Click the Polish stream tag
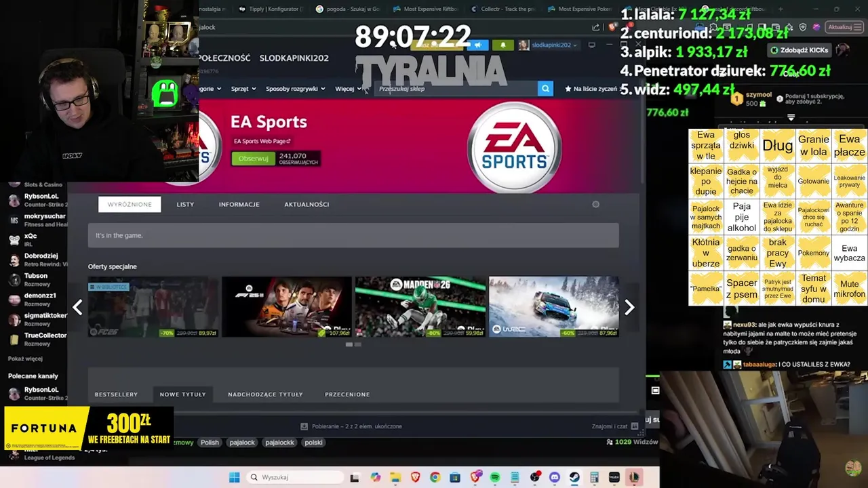Image resolution: width=868 pixels, height=488 pixels. coord(210,443)
